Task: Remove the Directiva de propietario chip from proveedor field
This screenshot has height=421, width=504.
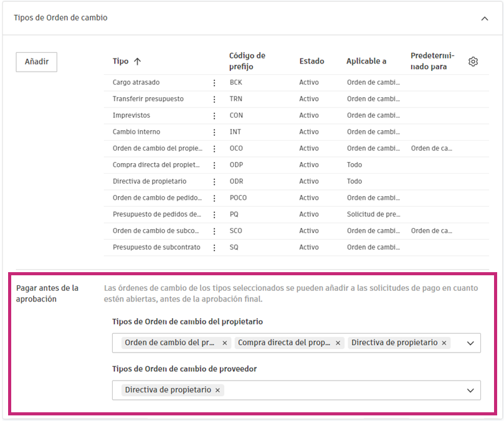Action: 217,390
